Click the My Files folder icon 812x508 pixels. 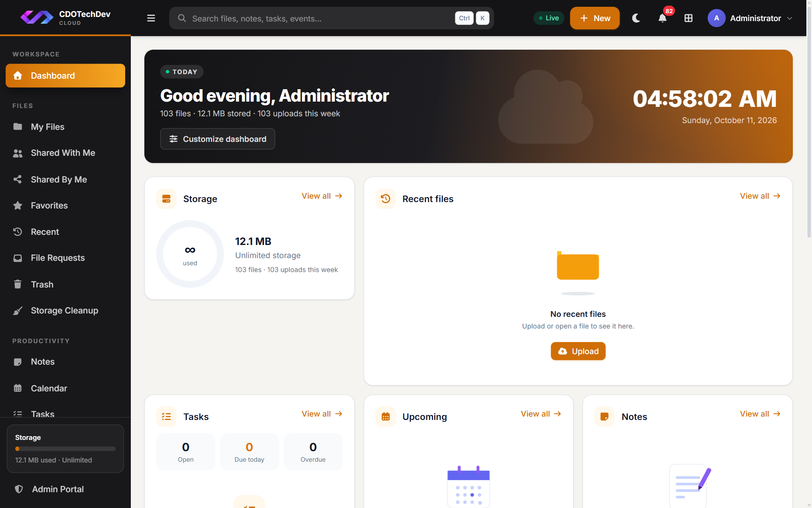click(x=18, y=126)
